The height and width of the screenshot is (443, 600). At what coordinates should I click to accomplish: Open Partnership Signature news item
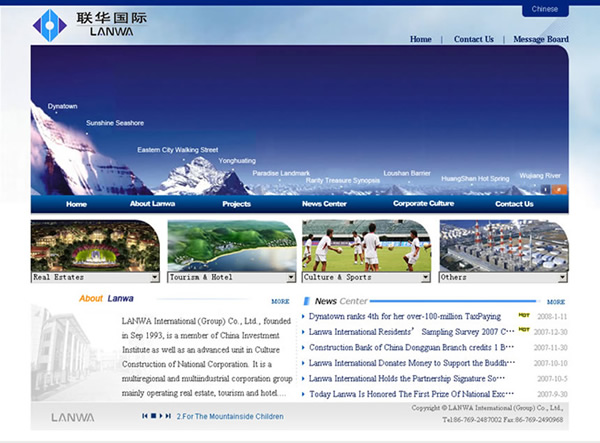(x=407, y=378)
